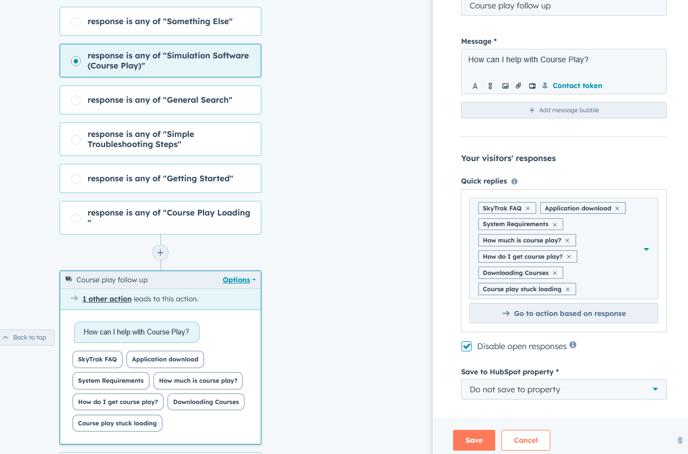The image size is (688, 454).
Task: Remove the "Application download" quick reply
Action: coord(617,208)
